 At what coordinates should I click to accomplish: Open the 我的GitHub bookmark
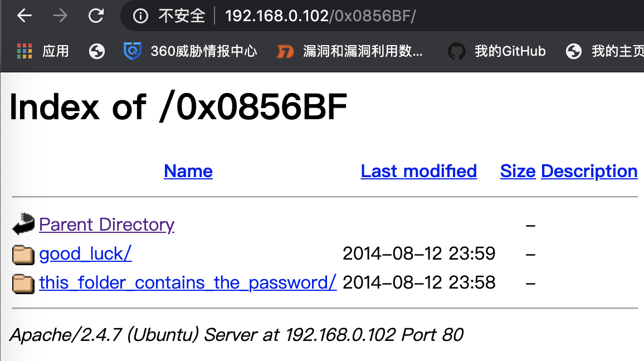(497, 51)
